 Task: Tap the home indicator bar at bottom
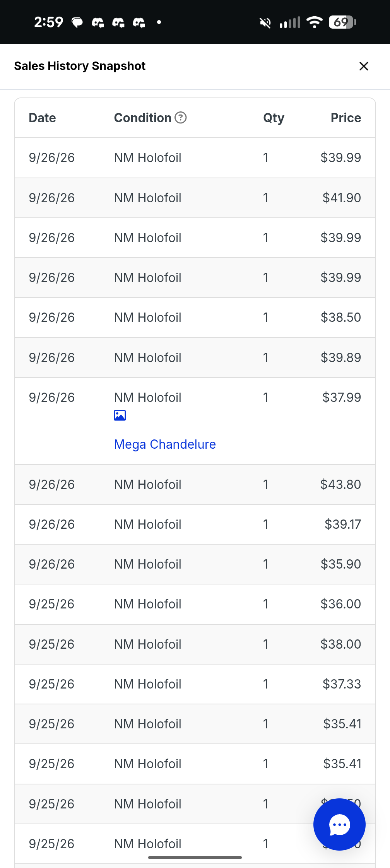point(195,858)
